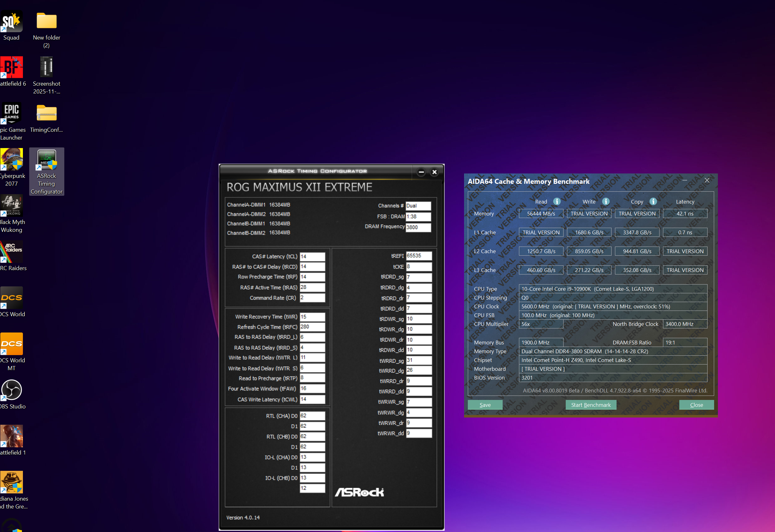
Task: Click the Command Rate (CR) field
Action: click(312, 298)
